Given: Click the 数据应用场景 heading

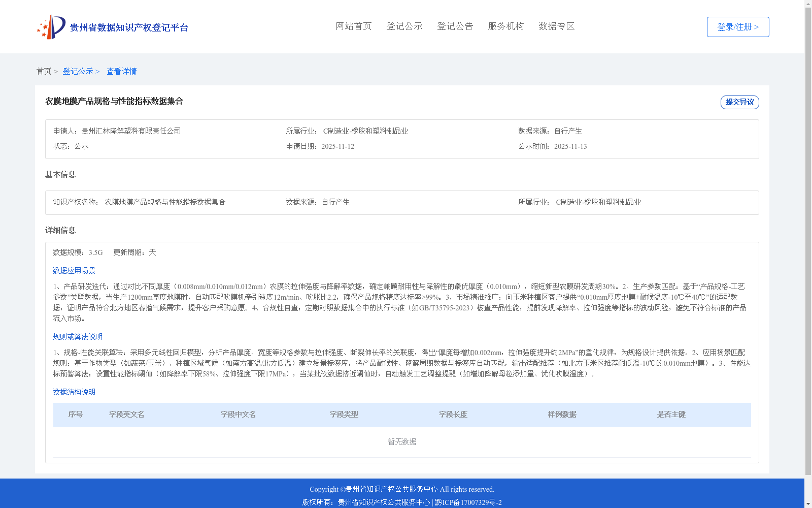Looking at the screenshot, I should [74, 271].
